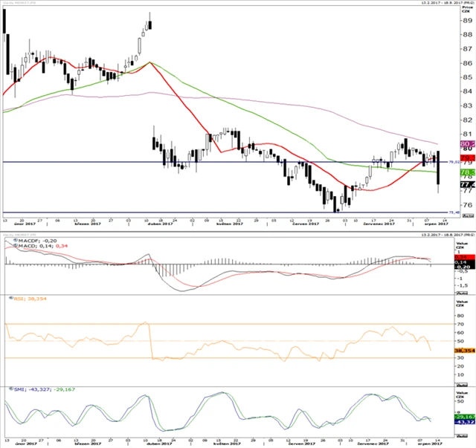Select the black 77,4 last price tag

coord(468,184)
